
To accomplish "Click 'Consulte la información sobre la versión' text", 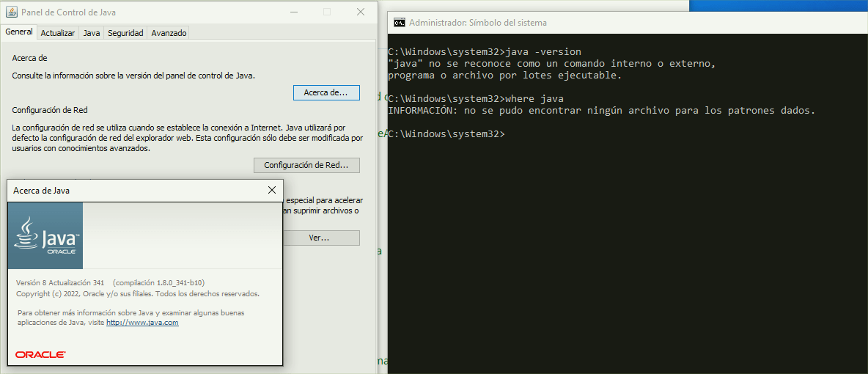I will [x=133, y=76].
